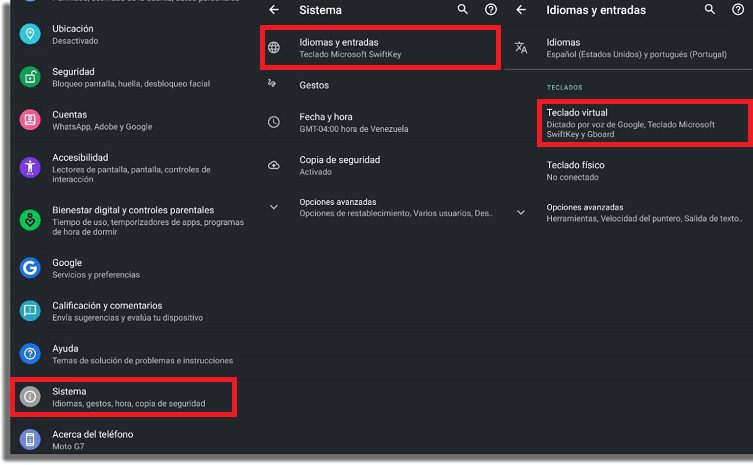This screenshot has height=465, width=753.
Task: Expand Opciones avanzadas chevron in Idiomas y entradas
Action: (521, 212)
